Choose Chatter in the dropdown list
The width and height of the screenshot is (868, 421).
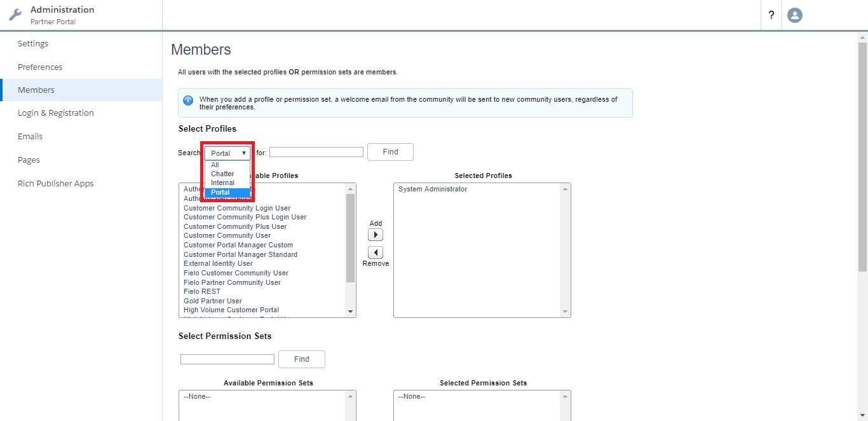(227, 174)
